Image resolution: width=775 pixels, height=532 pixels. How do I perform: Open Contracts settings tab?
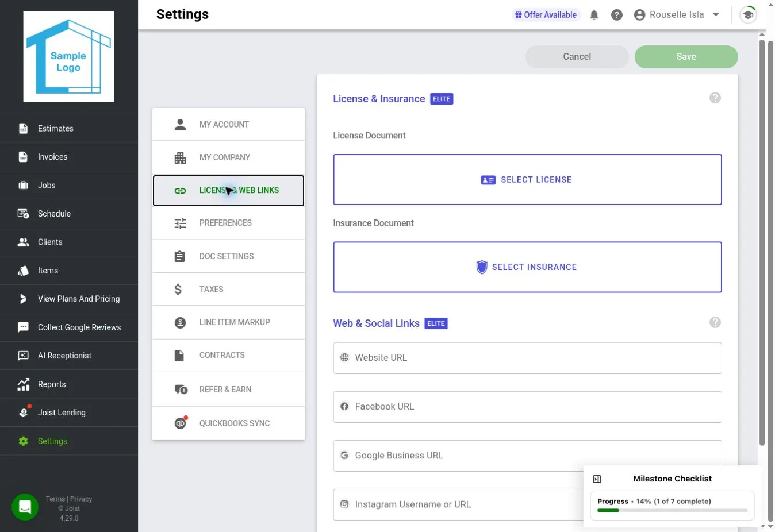[228, 355]
